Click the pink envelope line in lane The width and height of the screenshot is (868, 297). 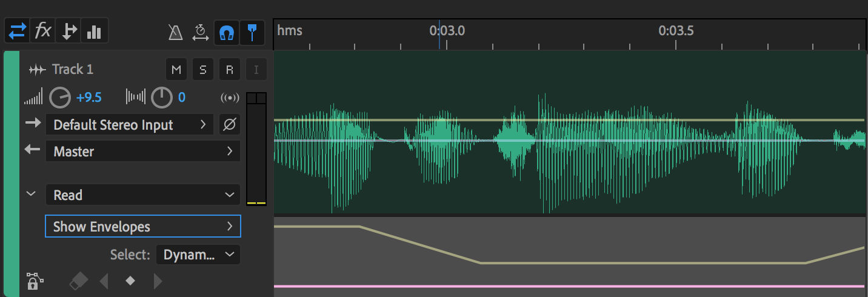pyautogui.click(x=569, y=286)
